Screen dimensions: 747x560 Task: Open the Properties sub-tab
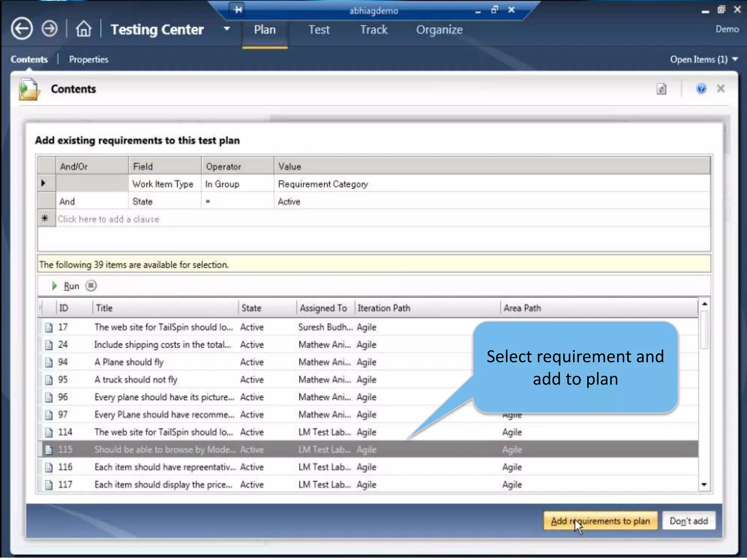(x=89, y=59)
